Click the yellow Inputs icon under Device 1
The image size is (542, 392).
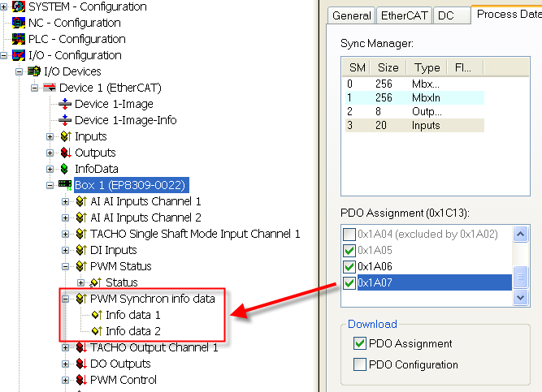point(66,136)
